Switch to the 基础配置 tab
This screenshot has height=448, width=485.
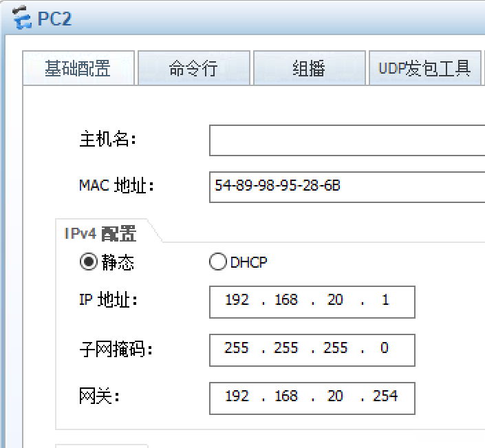point(78,67)
